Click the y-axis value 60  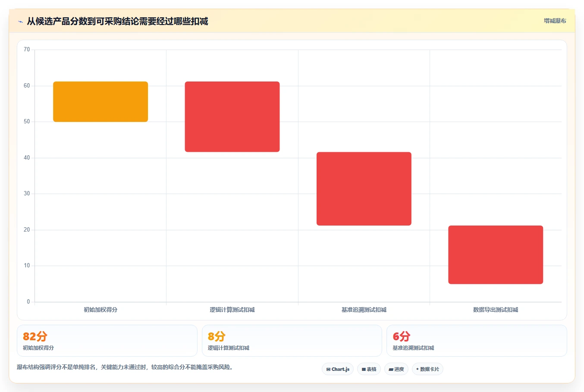(27, 86)
